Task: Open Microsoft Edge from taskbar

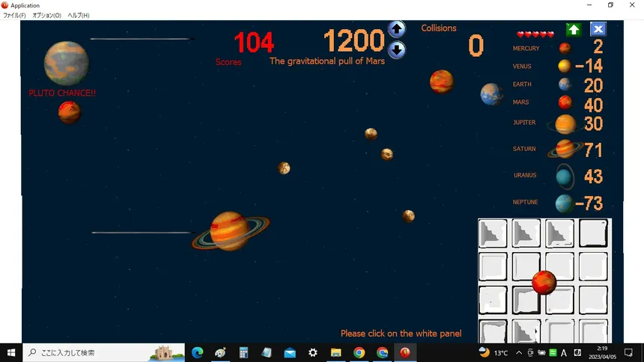Action: tap(198, 352)
